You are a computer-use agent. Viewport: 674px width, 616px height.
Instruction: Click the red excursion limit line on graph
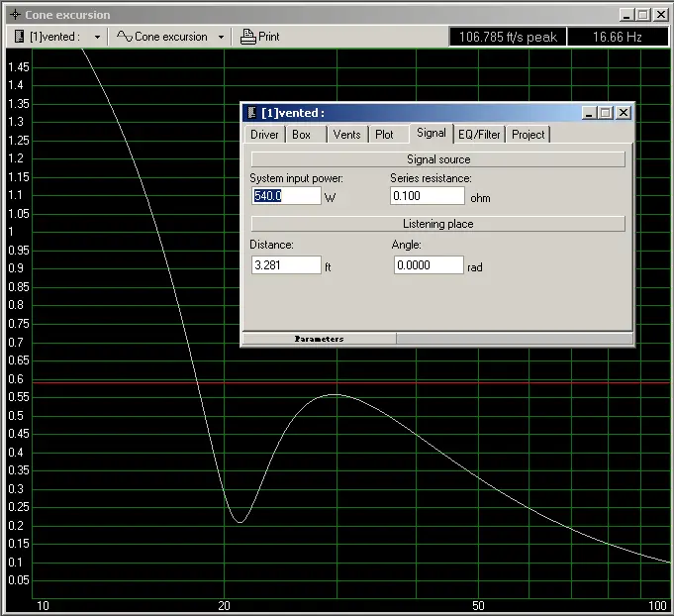[350, 382]
